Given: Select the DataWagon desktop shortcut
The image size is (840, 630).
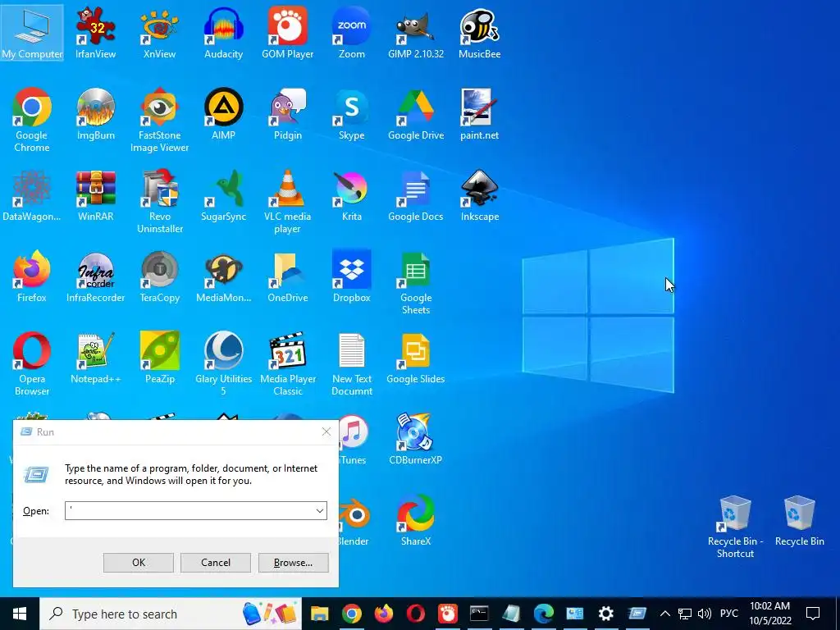Looking at the screenshot, I should (x=32, y=195).
